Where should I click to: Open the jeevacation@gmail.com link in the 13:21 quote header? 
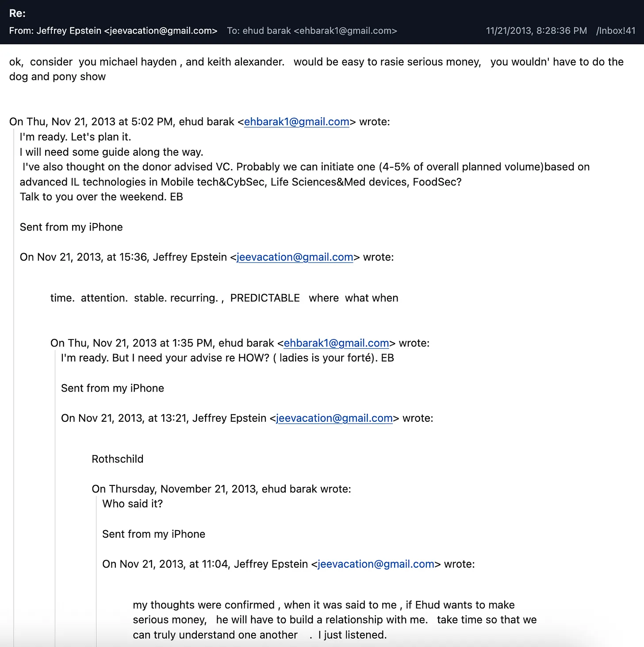[333, 418]
